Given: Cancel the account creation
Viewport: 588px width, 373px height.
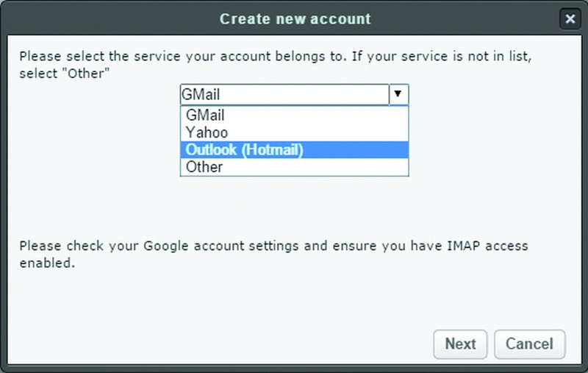Looking at the screenshot, I should [x=529, y=344].
